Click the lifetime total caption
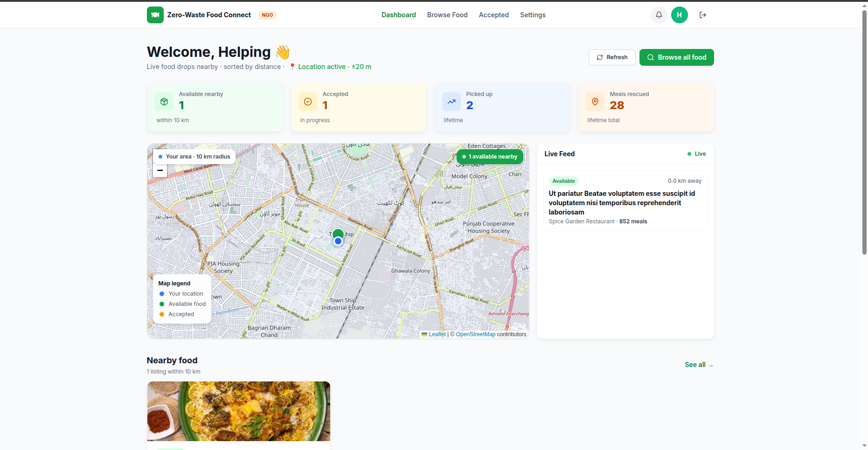Viewport: 868px width, 450px height. pyautogui.click(x=604, y=120)
